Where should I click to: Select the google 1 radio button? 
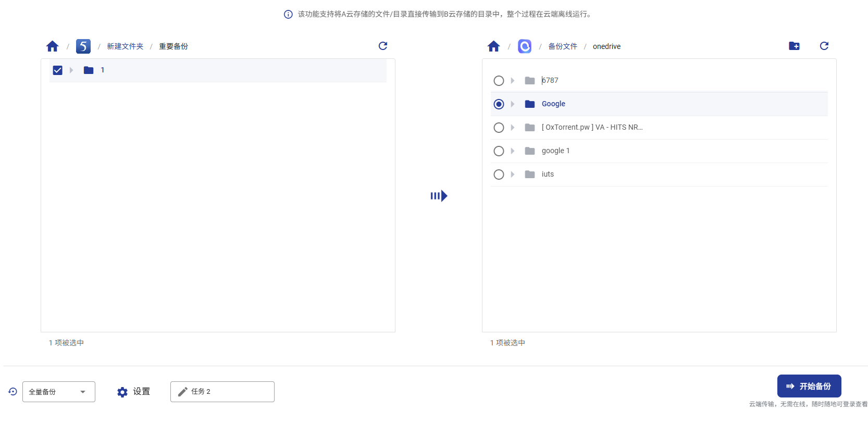(499, 151)
